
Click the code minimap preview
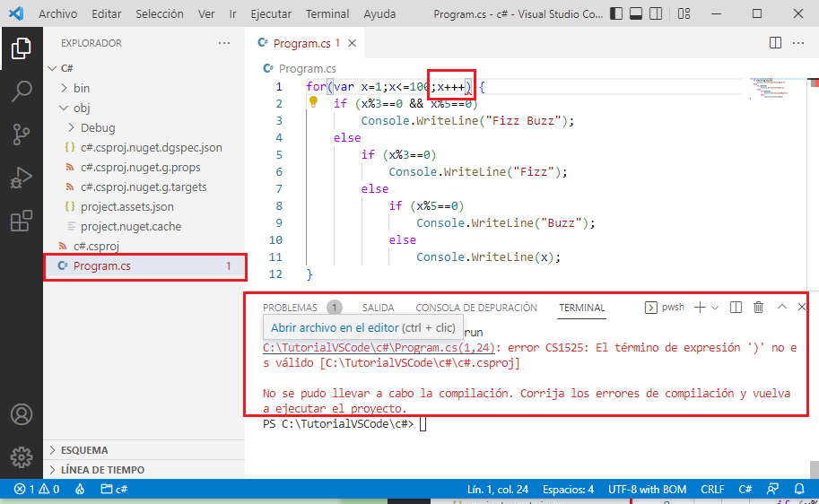[771, 90]
